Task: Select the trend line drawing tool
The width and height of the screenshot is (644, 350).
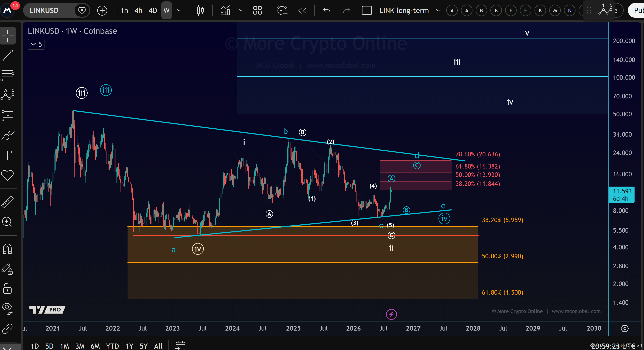Action: click(x=8, y=56)
